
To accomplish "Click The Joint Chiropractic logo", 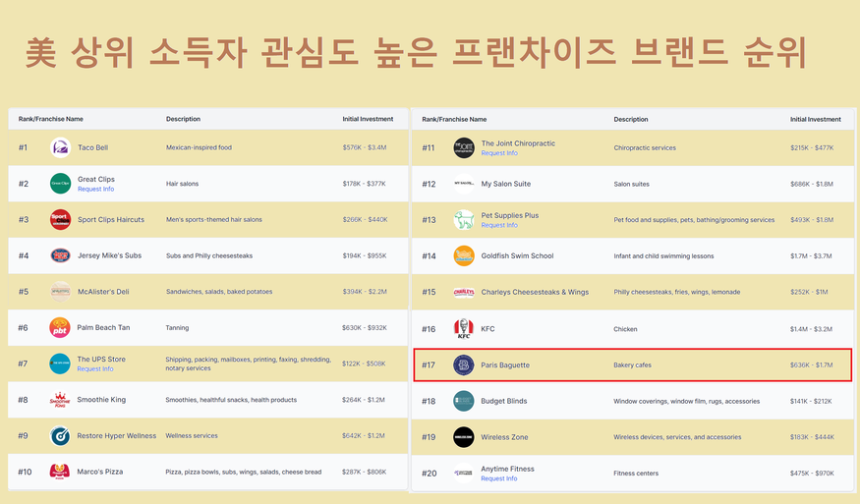I will coord(464,148).
